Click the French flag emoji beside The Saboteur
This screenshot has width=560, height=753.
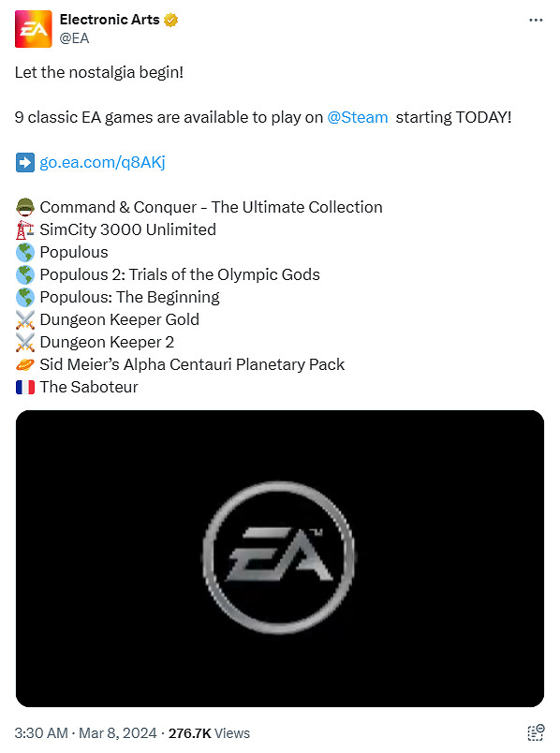coord(23,387)
